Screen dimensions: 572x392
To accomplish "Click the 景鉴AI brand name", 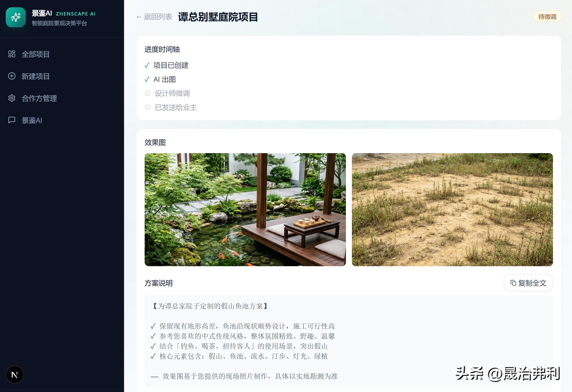I will (x=42, y=13).
